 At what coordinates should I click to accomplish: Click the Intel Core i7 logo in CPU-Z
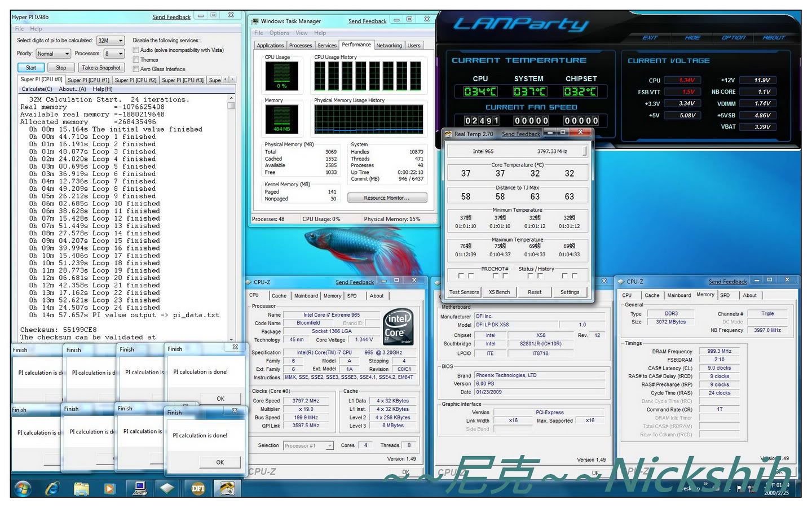click(398, 326)
